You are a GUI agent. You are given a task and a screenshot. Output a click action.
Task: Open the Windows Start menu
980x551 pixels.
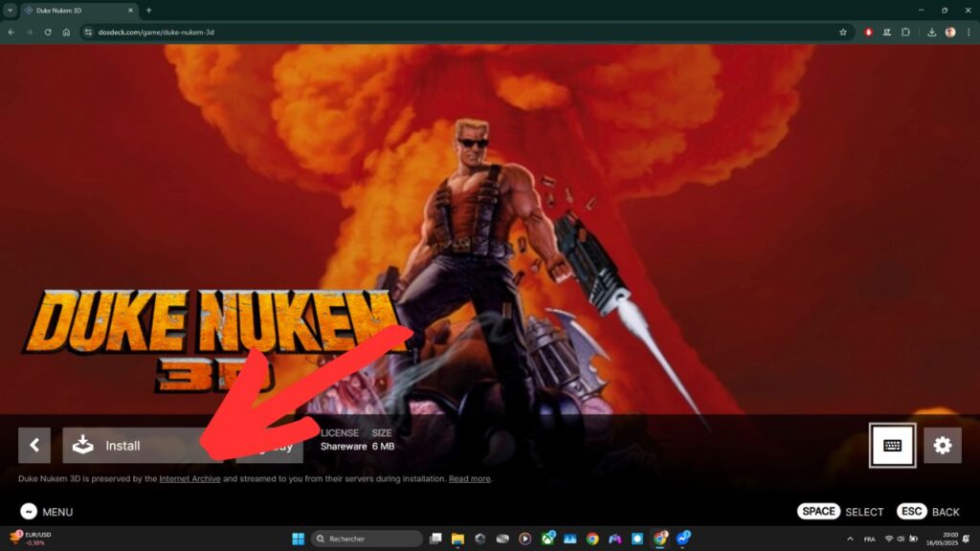pos(297,539)
